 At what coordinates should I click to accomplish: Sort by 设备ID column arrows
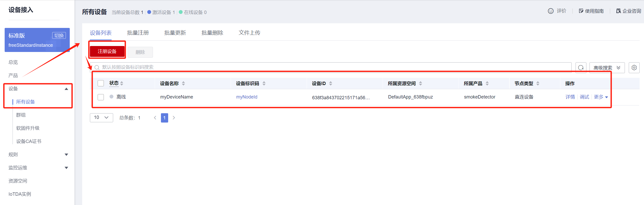point(331,83)
